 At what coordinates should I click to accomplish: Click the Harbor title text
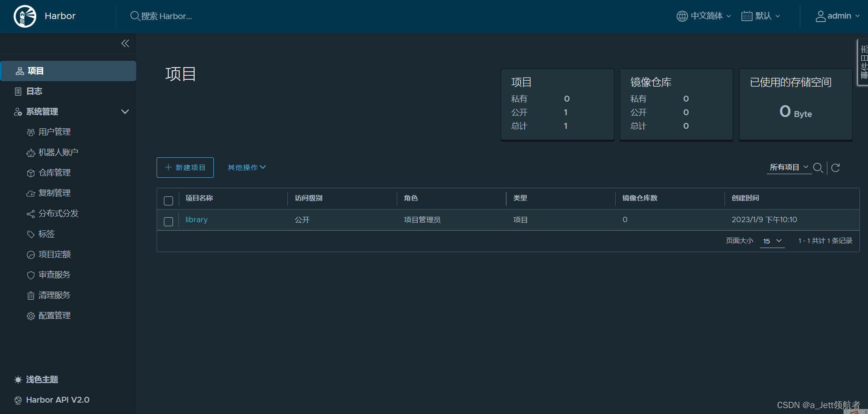click(60, 16)
